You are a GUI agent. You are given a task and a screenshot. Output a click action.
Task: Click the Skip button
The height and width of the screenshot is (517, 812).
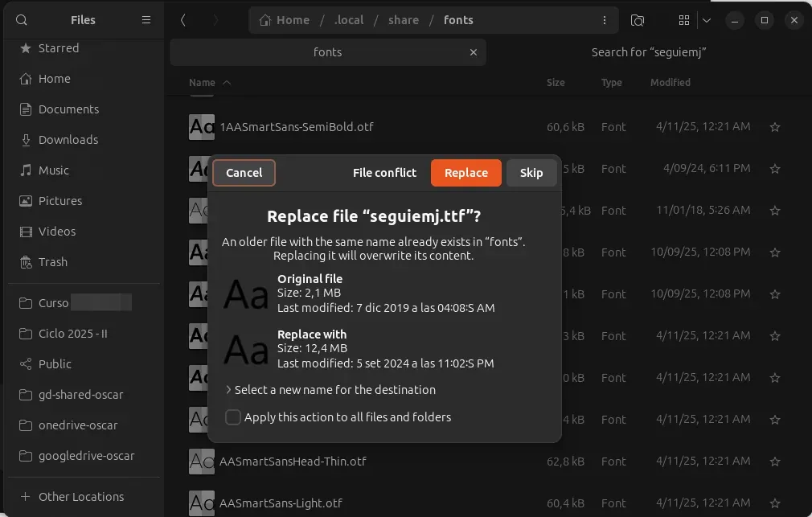(531, 173)
